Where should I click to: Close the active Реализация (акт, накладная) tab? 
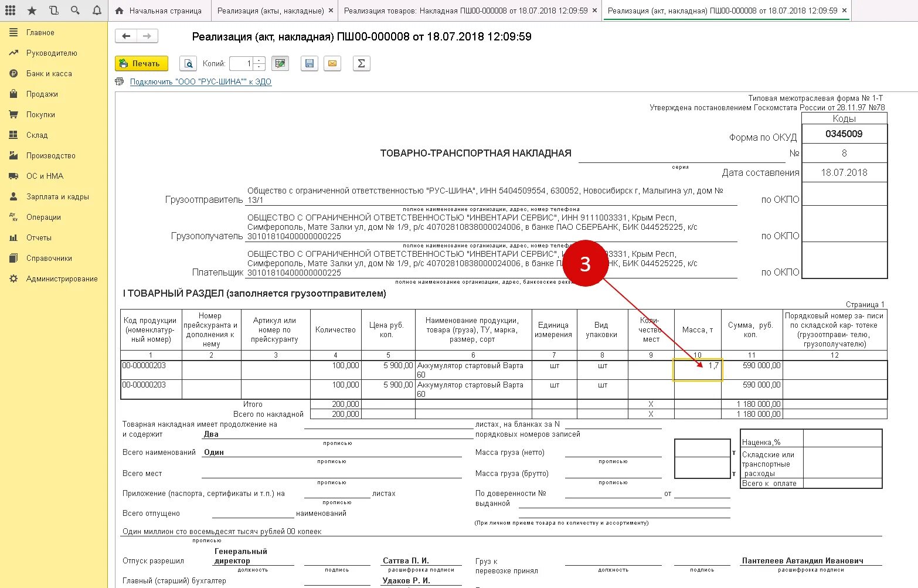click(844, 11)
